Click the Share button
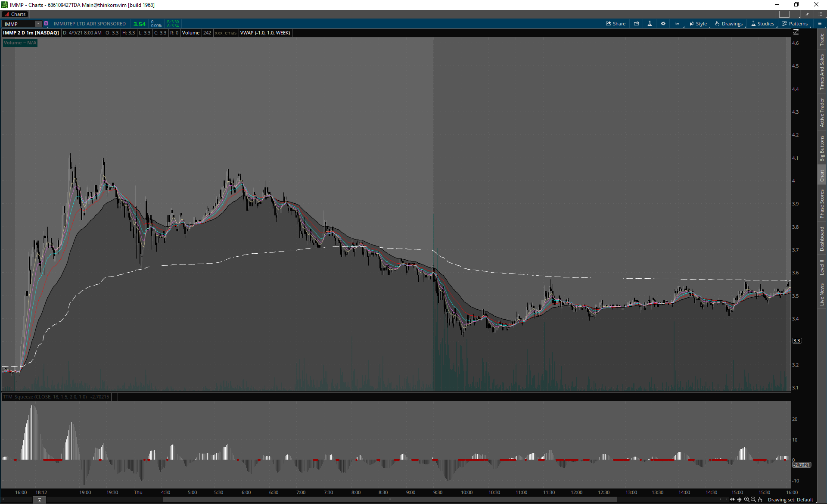Screen dimensions: 827x504 pos(616,24)
